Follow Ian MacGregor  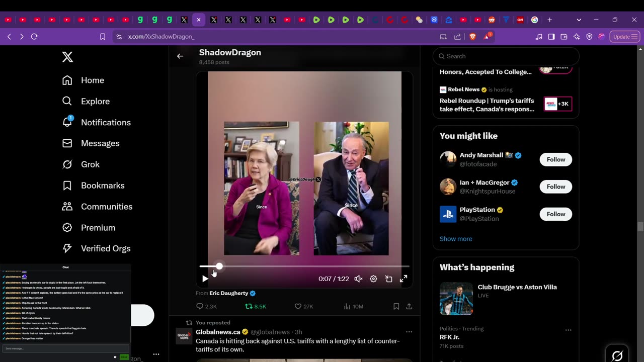(556, 187)
